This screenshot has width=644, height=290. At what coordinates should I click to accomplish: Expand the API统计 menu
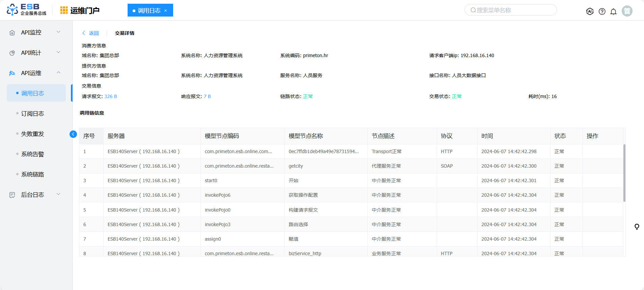[x=35, y=53]
